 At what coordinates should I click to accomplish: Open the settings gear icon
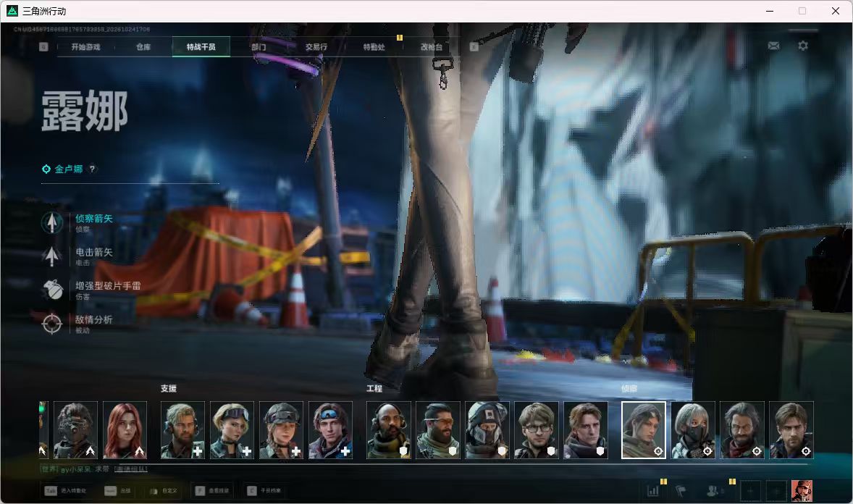pyautogui.click(x=803, y=46)
